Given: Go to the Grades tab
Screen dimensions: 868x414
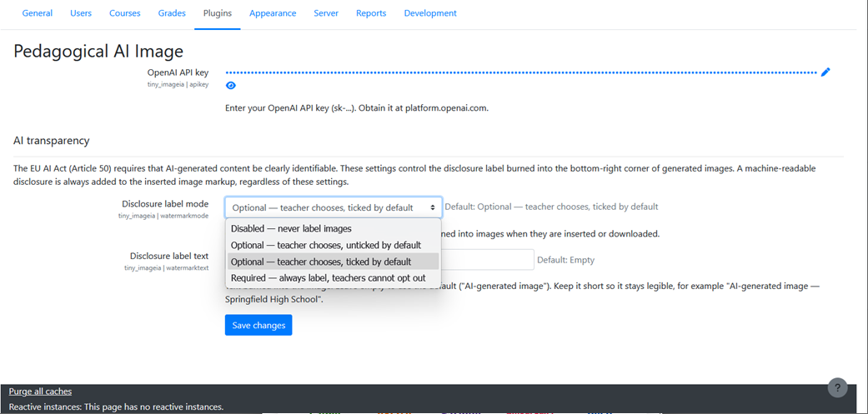Looking at the screenshot, I should tap(172, 13).
